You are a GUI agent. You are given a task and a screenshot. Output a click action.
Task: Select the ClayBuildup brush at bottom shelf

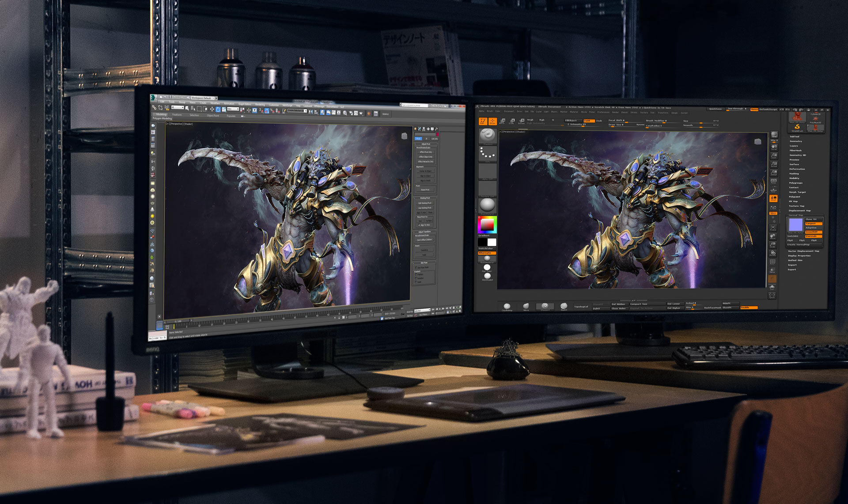[507, 306]
